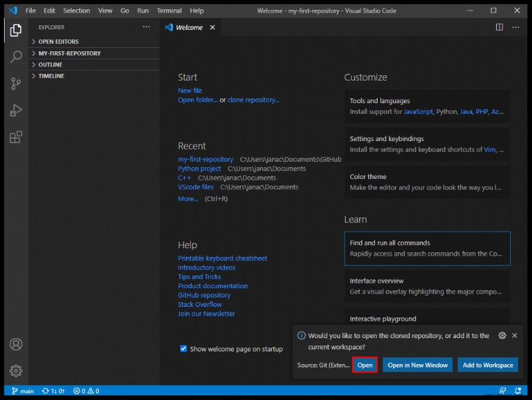Open the Extensions view icon

point(15,137)
